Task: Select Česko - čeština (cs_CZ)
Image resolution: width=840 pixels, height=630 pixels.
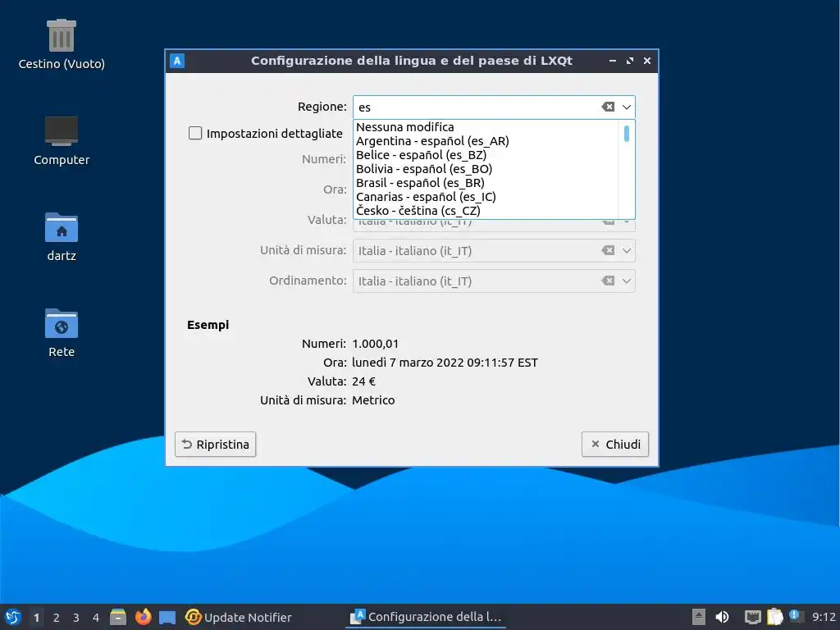Action: pos(486,211)
